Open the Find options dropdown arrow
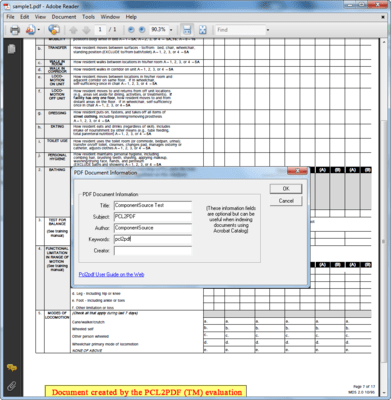This screenshot has height=400, width=391. tap(268, 30)
